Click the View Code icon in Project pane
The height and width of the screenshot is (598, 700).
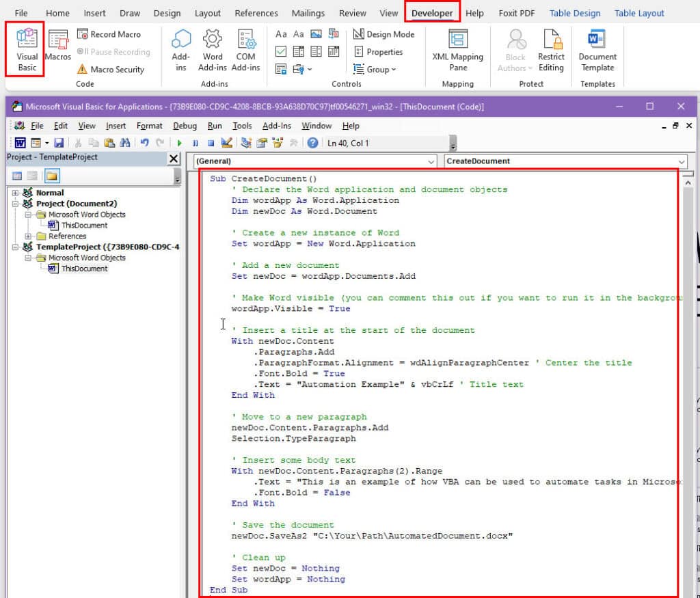click(x=17, y=176)
